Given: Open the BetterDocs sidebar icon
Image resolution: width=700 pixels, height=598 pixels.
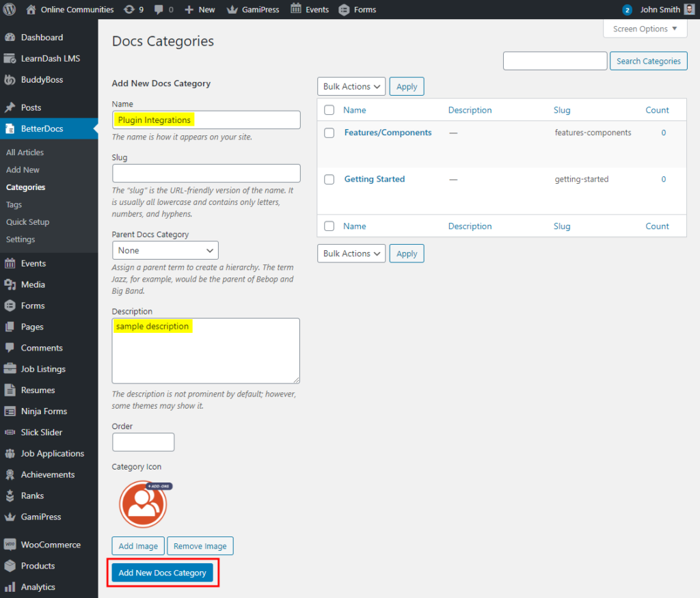Looking at the screenshot, I should coord(11,127).
